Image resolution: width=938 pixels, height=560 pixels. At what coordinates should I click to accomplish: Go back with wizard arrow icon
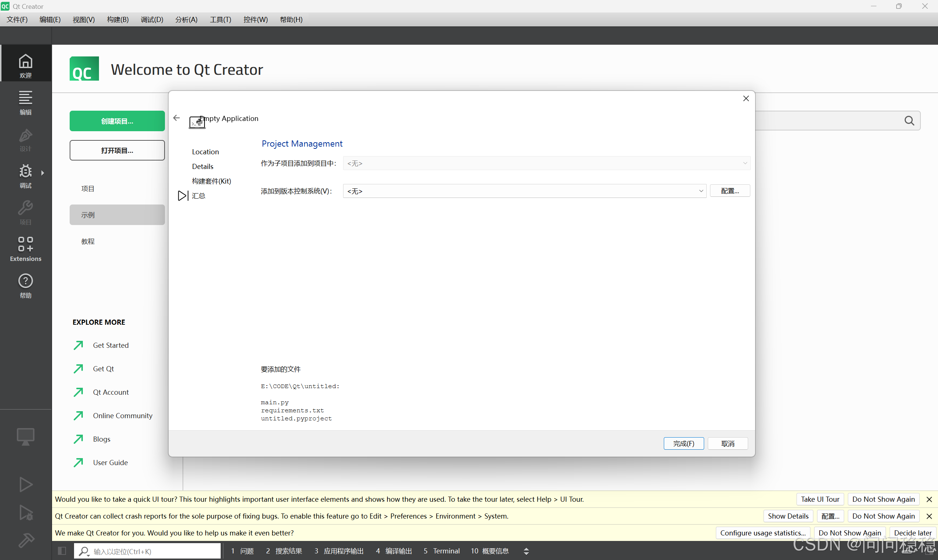pos(177,118)
